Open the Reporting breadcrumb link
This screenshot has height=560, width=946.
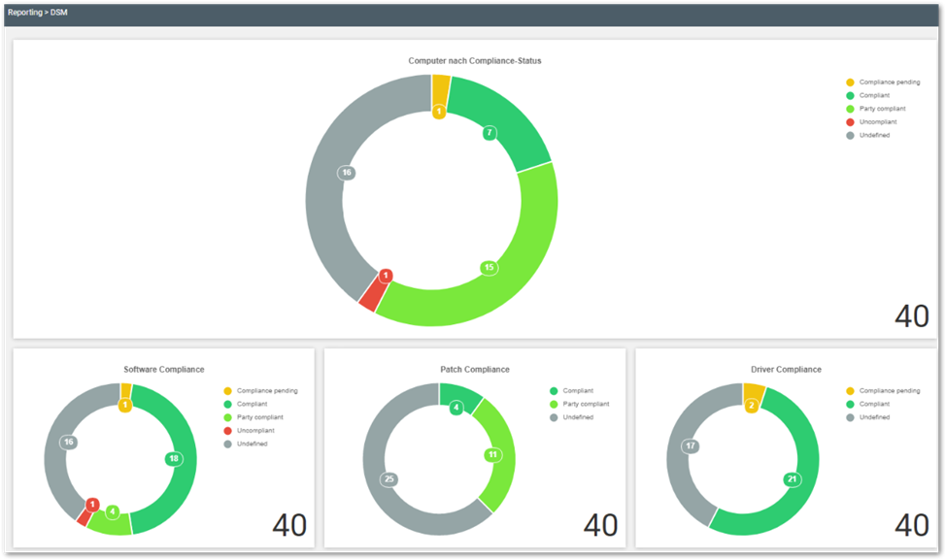coord(24,13)
